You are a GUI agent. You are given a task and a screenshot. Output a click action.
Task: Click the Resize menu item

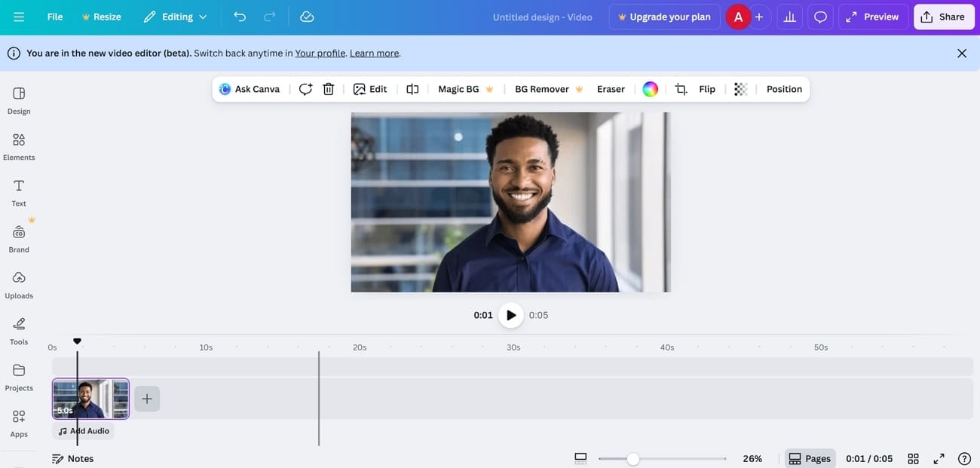pos(102,16)
